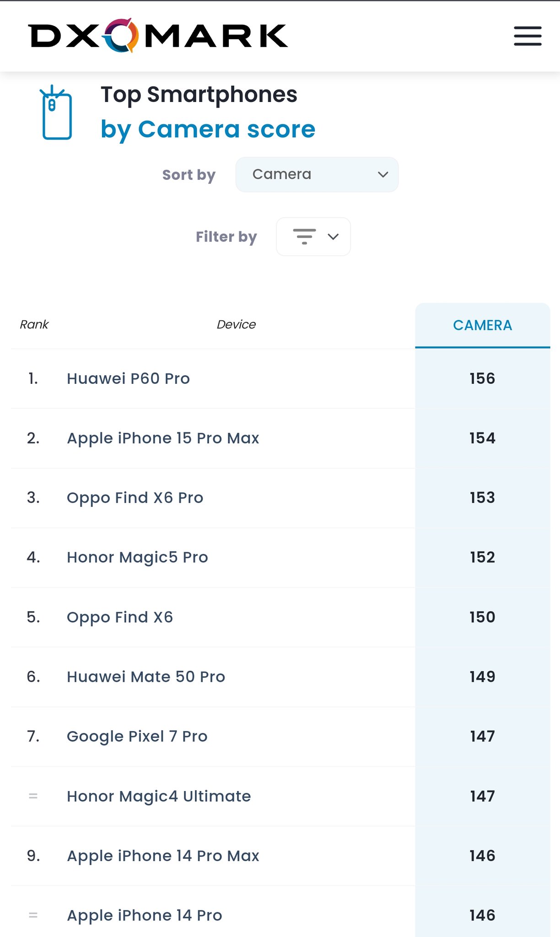Expand the Filter by dropdown chevron
560x937 pixels.
click(333, 237)
